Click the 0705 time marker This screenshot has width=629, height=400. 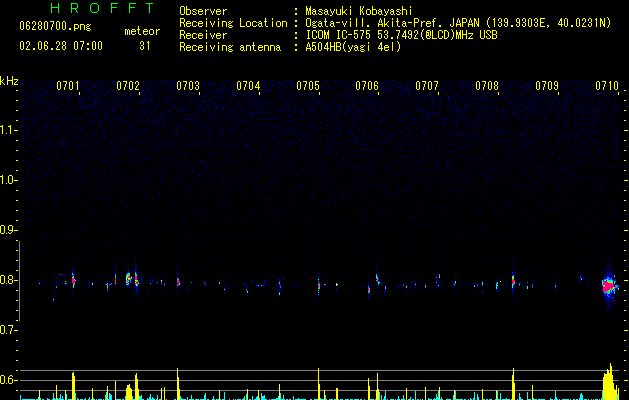(308, 86)
